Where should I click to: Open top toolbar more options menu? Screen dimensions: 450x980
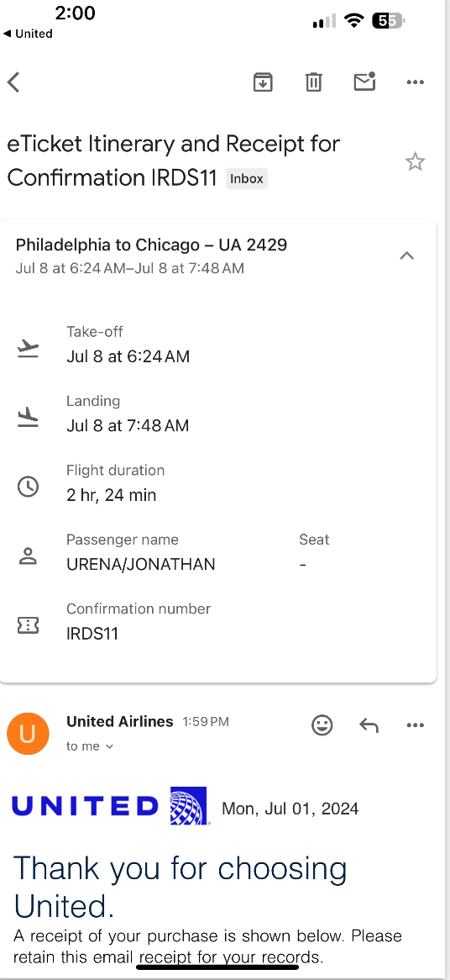pyautogui.click(x=415, y=82)
